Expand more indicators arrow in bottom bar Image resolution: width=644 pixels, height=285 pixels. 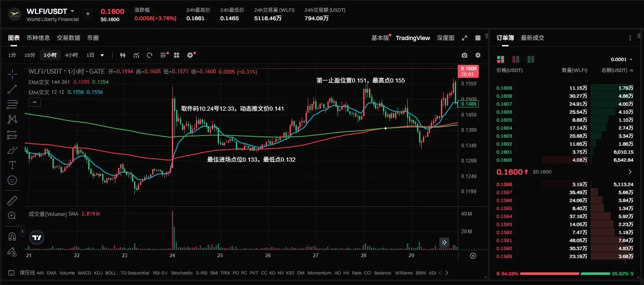[446, 273]
